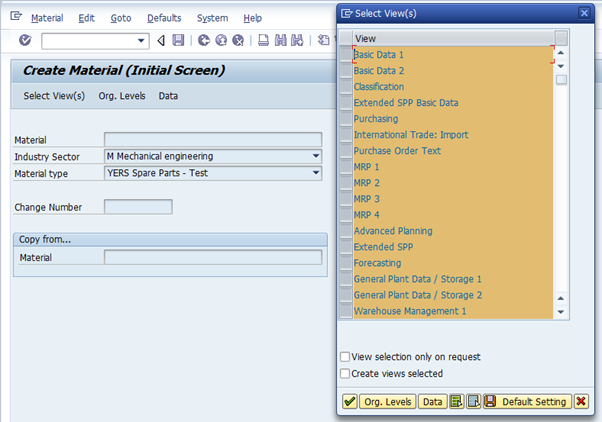Image resolution: width=602 pixels, height=422 pixels.
Task: Click the green Back arrow icon
Action: pos(204,41)
